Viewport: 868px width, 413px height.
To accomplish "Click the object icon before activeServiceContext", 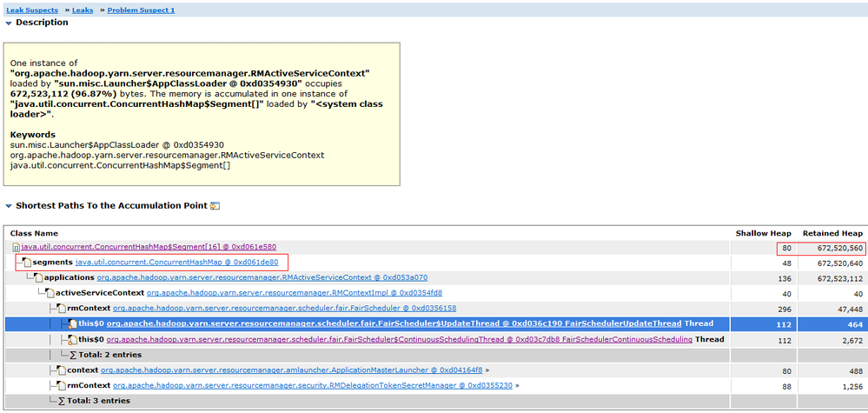I will (x=50, y=293).
